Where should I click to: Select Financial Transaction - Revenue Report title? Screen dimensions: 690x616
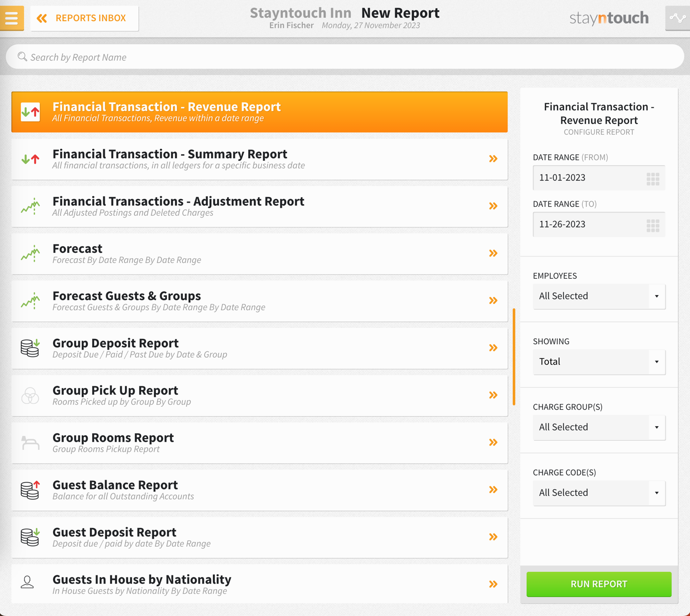pyautogui.click(x=166, y=107)
